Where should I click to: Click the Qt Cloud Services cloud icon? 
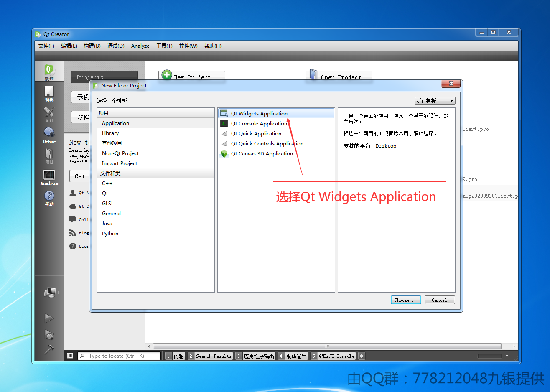coord(73,206)
